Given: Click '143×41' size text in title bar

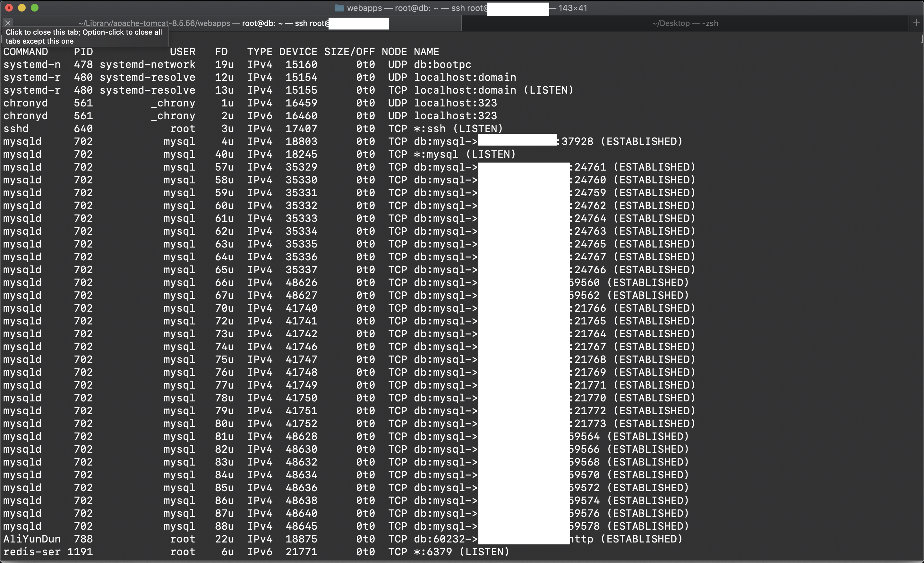Looking at the screenshot, I should pyautogui.click(x=573, y=8).
